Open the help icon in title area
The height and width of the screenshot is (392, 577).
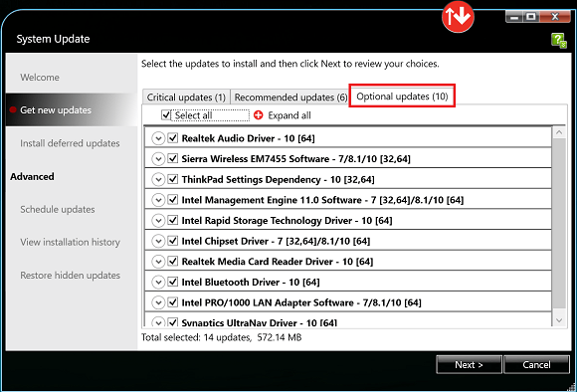coord(559,40)
